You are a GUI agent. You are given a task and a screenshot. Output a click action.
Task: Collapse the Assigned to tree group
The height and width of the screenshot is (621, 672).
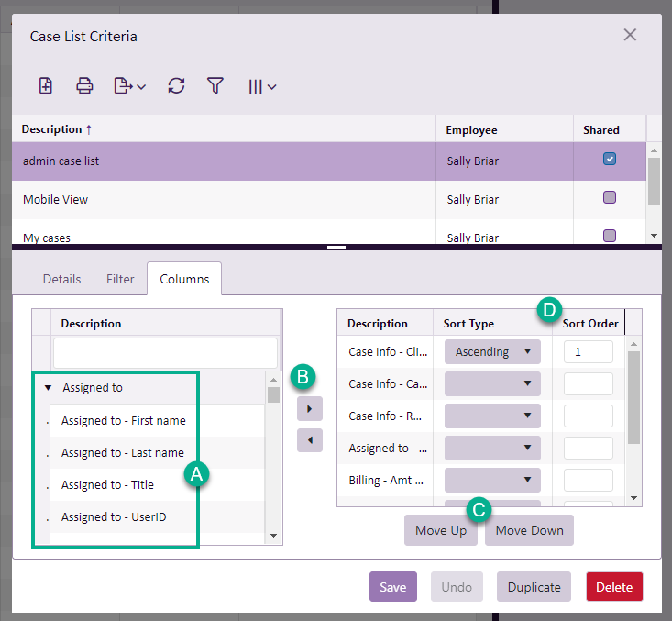(48, 388)
